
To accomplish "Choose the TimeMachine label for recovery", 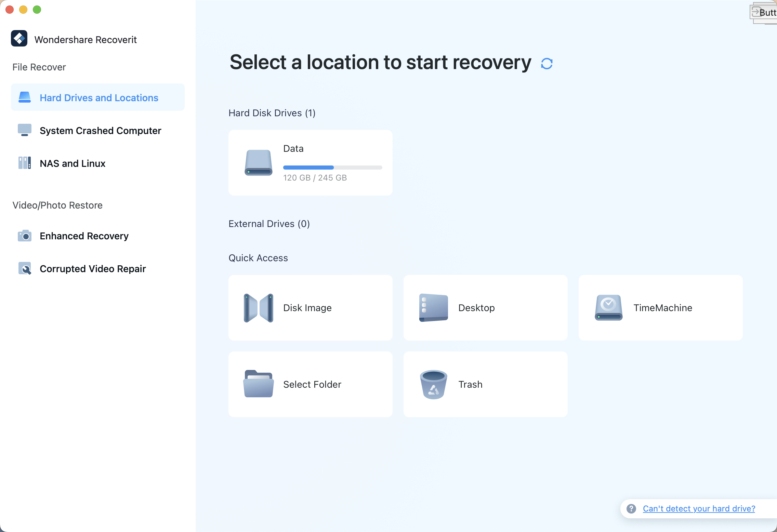I will click(x=663, y=308).
